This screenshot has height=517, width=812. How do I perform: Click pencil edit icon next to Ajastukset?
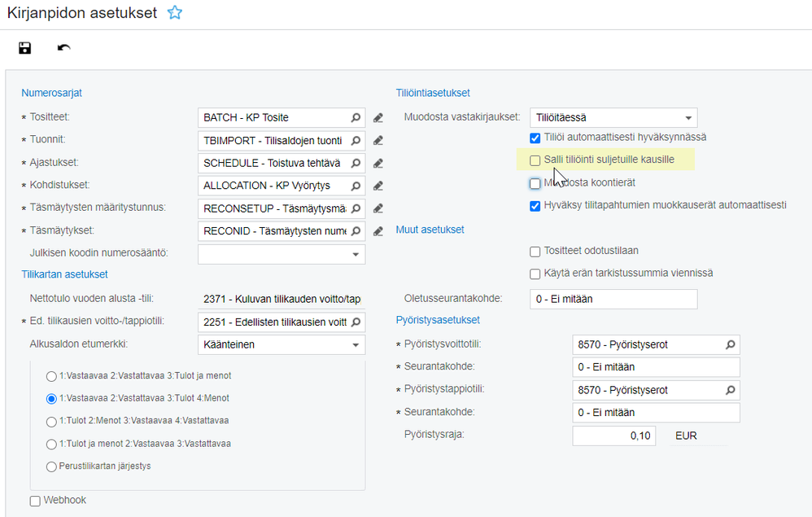pos(378,163)
